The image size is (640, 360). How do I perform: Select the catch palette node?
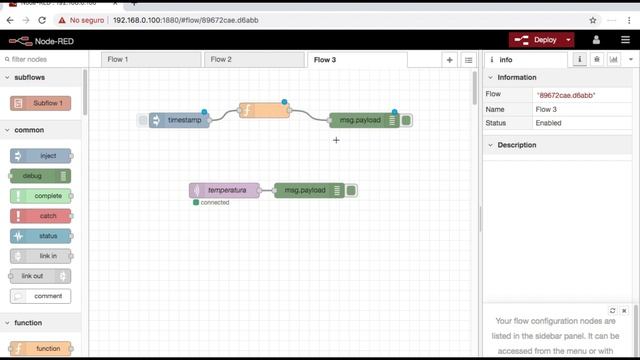pos(40,216)
